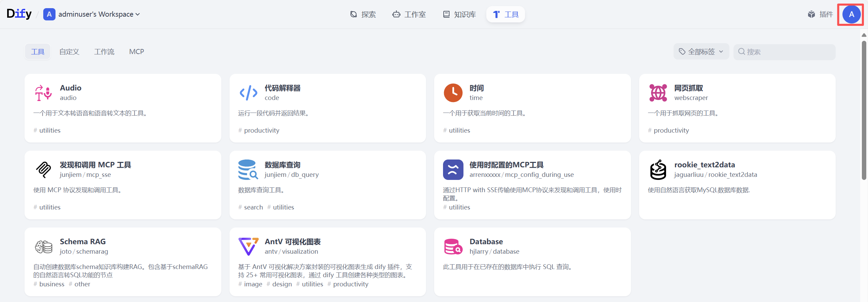Viewport: 868px width, 302px height.
Task: Go to the 探索 menu item
Action: pos(363,14)
